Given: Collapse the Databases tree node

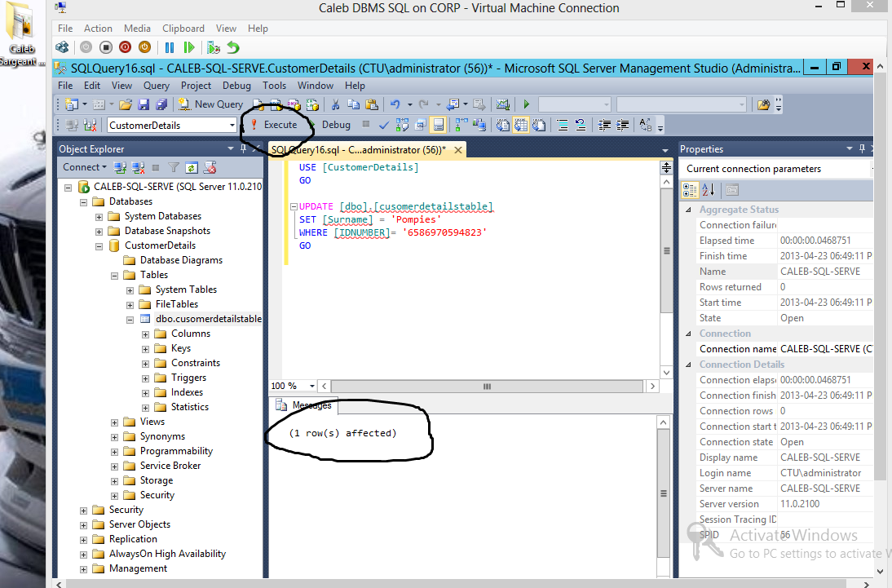Looking at the screenshot, I should pyautogui.click(x=84, y=202).
